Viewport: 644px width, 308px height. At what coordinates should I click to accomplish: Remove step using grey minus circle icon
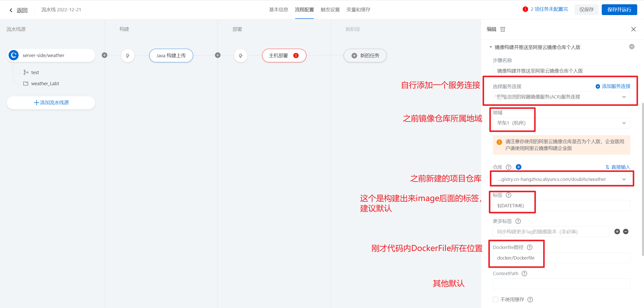coord(631,47)
